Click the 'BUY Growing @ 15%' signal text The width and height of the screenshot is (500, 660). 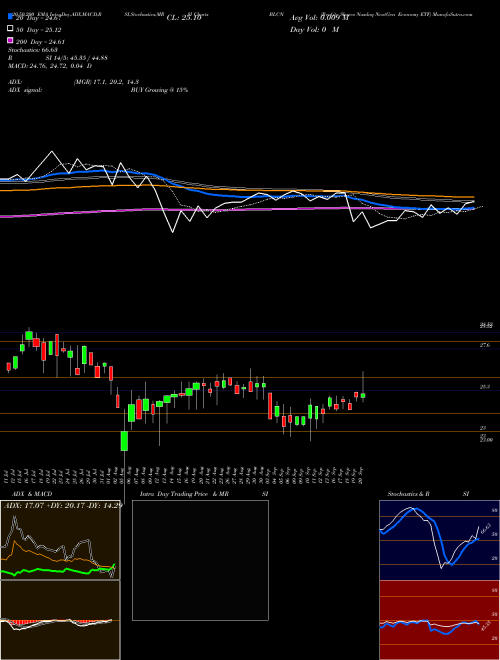point(159,90)
